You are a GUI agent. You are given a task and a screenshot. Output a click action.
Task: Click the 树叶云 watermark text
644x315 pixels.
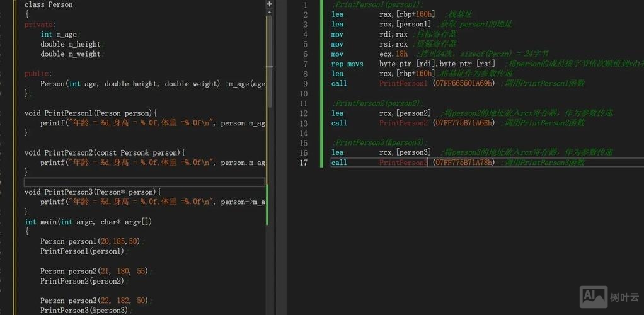624,297
